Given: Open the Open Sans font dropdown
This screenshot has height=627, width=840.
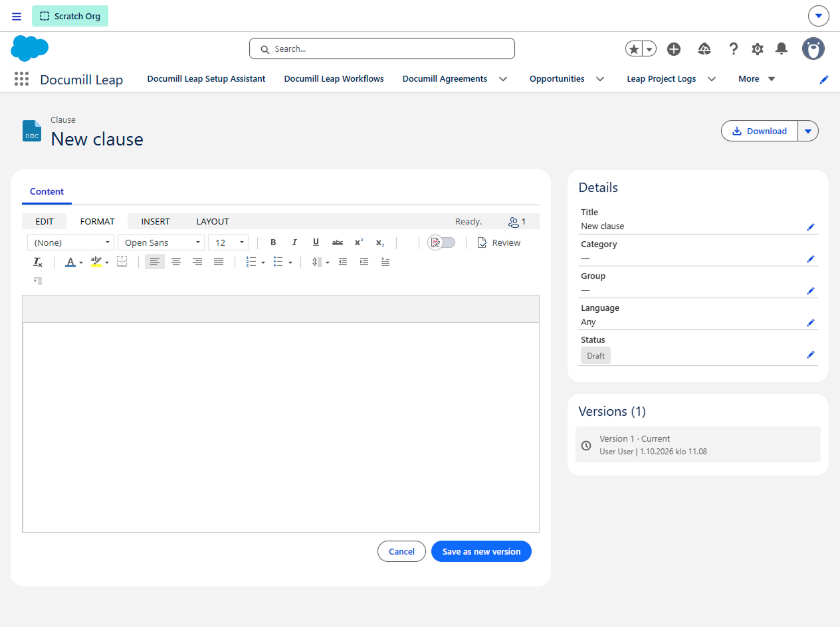Looking at the screenshot, I should coord(161,242).
